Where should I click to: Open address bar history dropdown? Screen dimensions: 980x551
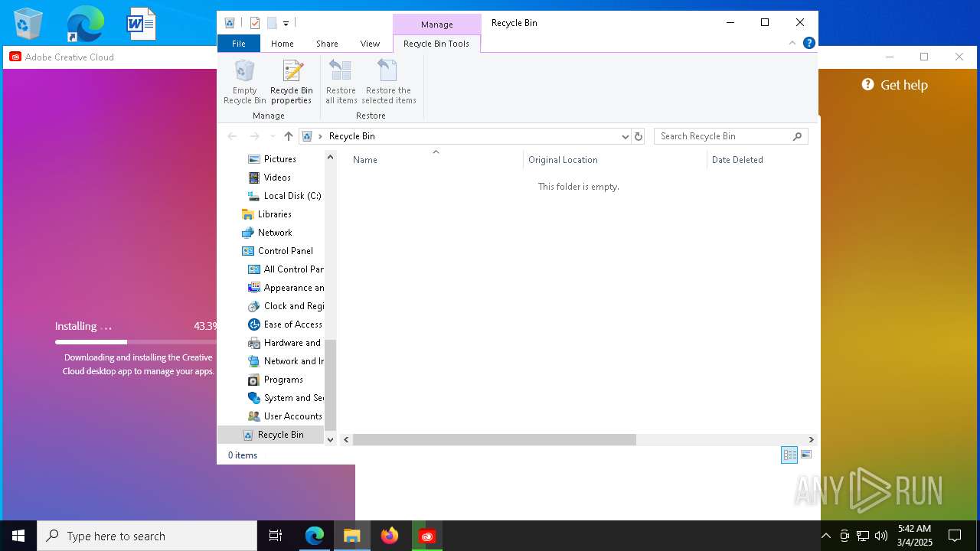(x=625, y=136)
